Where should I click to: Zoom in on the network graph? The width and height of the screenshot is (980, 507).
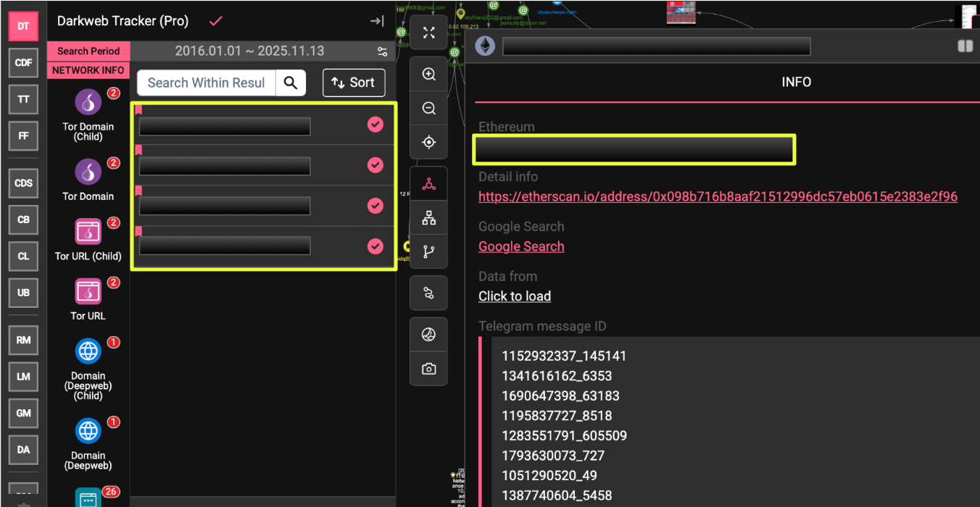[x=428, y=75]
